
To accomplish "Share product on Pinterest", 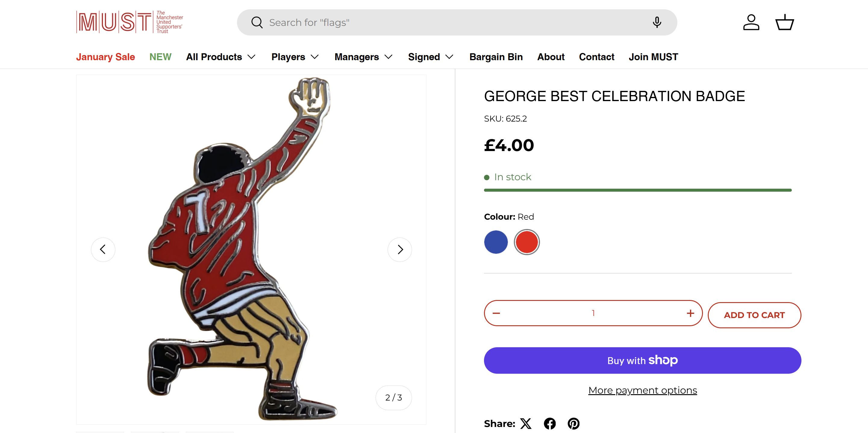I will click(573, 424).
